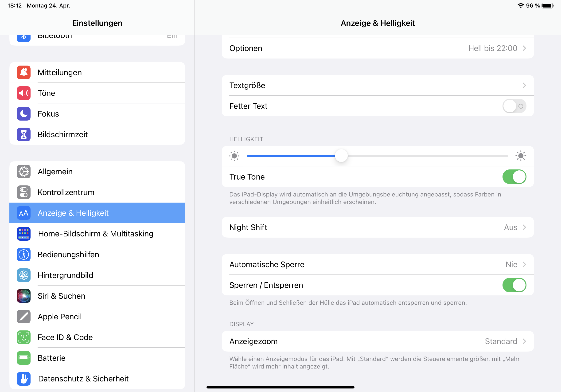Tap the Face ID & Code icon
The width and height of the screenshot is (561, 392).
[x=24, y=337]
